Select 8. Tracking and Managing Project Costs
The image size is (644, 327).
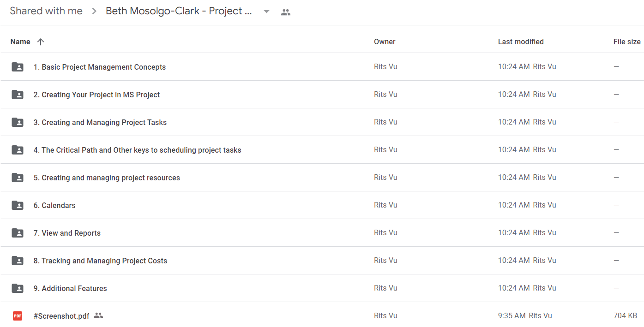click(x=322, y=261)
